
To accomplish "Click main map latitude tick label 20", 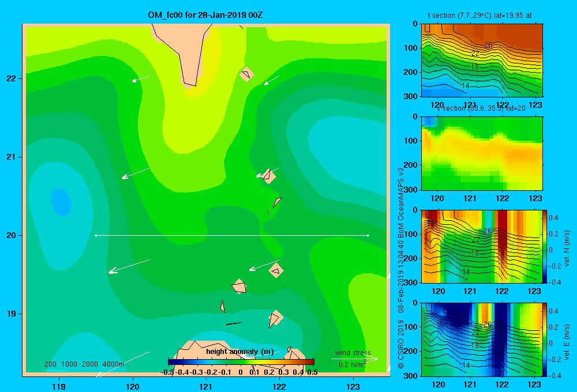I will pos(12,235).
